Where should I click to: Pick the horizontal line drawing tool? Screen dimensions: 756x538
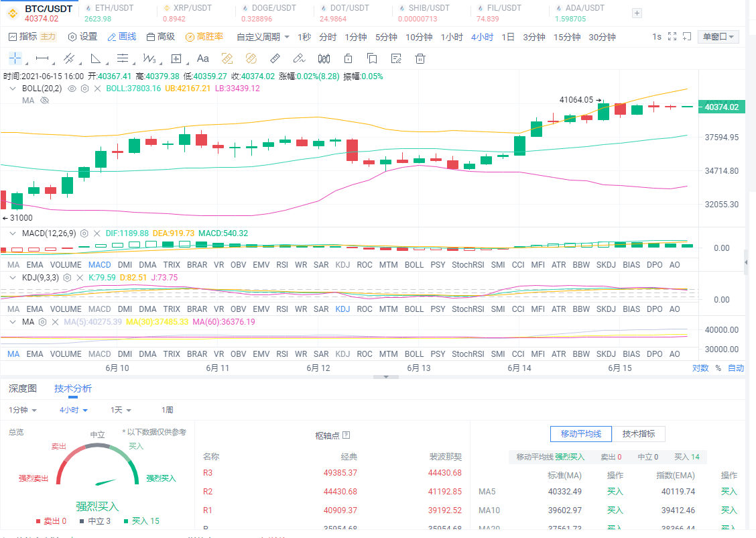(42, 58)
